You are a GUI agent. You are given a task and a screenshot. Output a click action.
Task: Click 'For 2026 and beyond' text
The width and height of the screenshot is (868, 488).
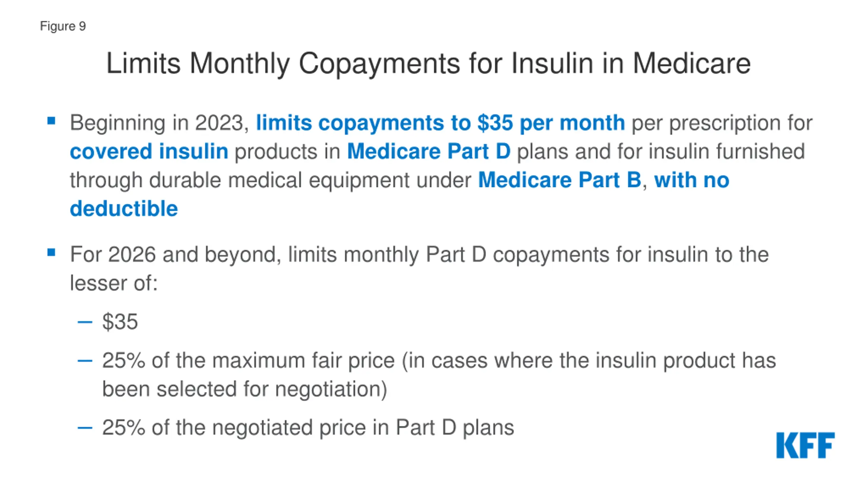point(175,255)
